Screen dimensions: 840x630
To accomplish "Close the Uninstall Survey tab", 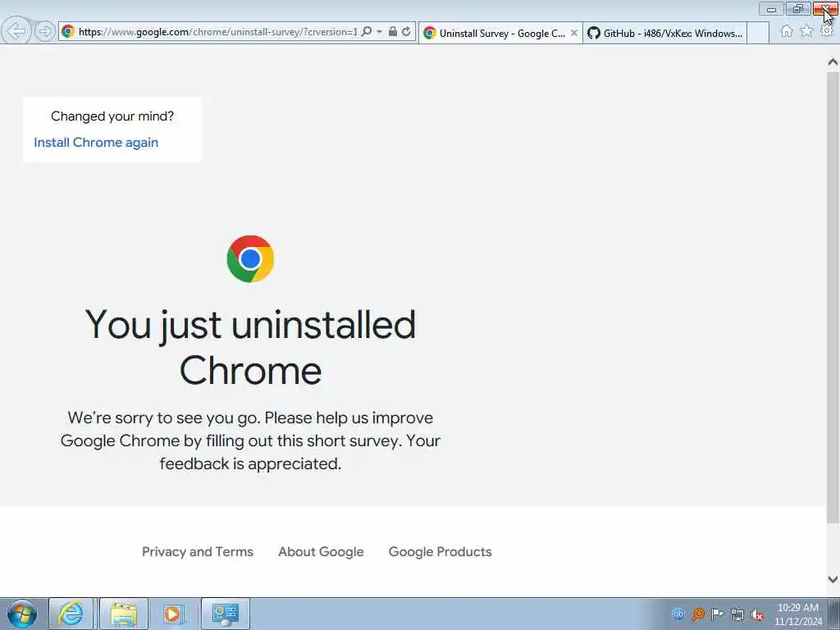I will [x=573, y=33].
